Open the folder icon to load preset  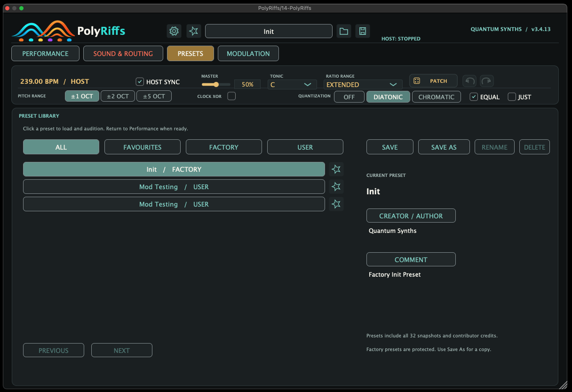point(344,32)
